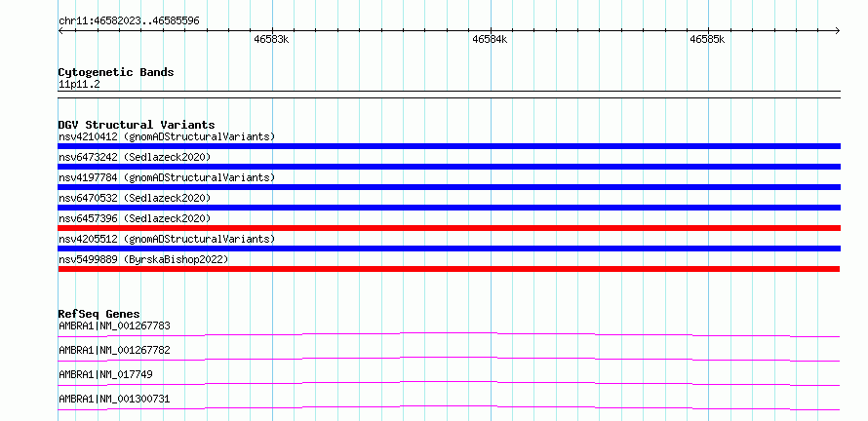
Task: Open AMBRA1|NM_017749 transcript label
Action: coord(105,374)
